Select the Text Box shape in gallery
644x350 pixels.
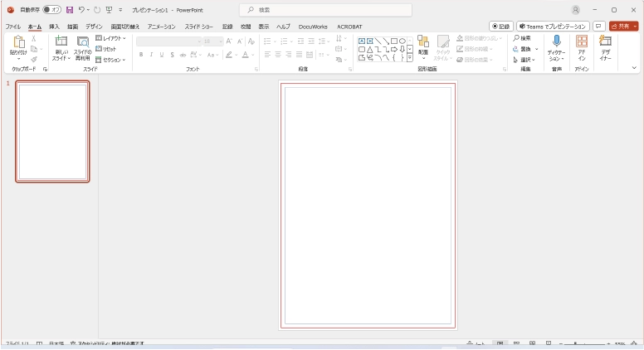coord(362,41)
